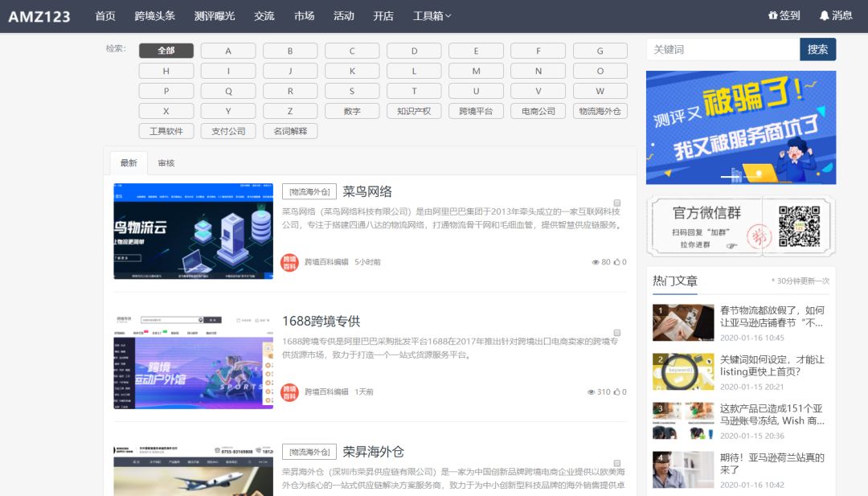868x496 pixels.
Task: Like the 1688跨境专供 entry with thumbs-up
Action: pyautogui.click(x=616, y=391)
